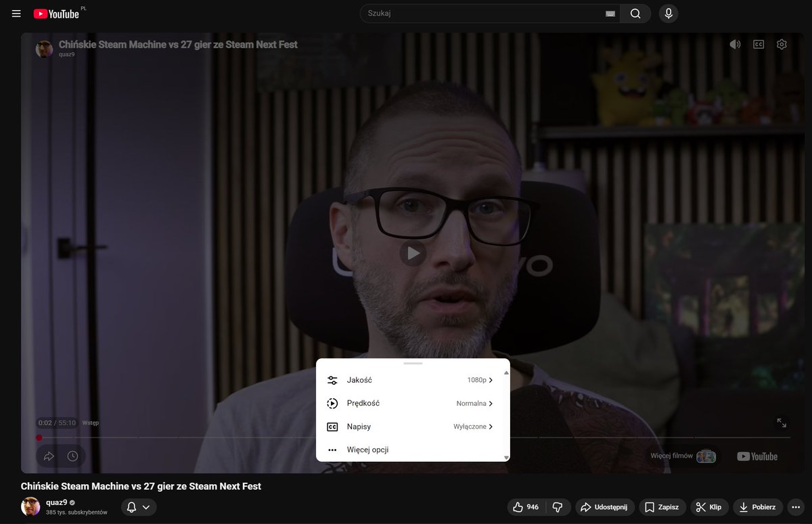
Task: Click the three dots by Więcej opcji
Action: coord(332,450)
